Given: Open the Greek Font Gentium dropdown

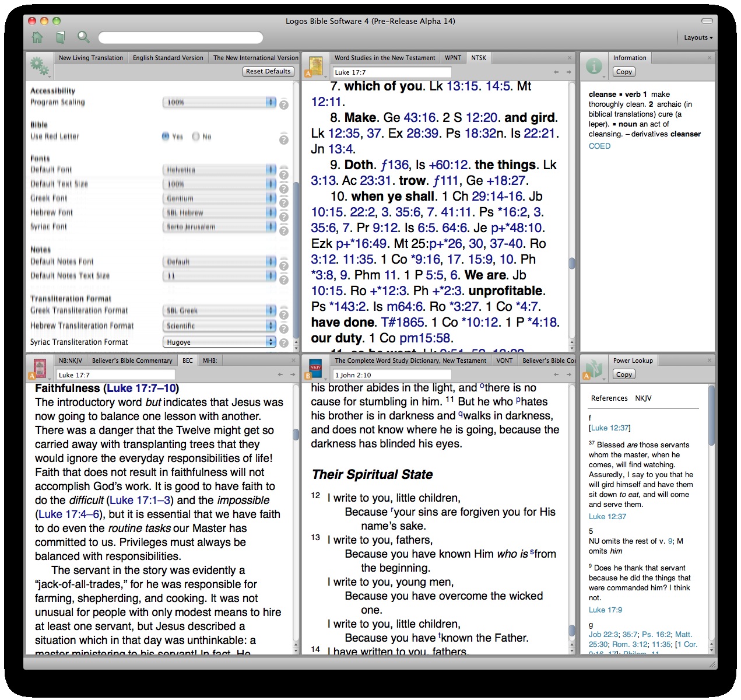Looking at the screenshot, I should point(219,198).
